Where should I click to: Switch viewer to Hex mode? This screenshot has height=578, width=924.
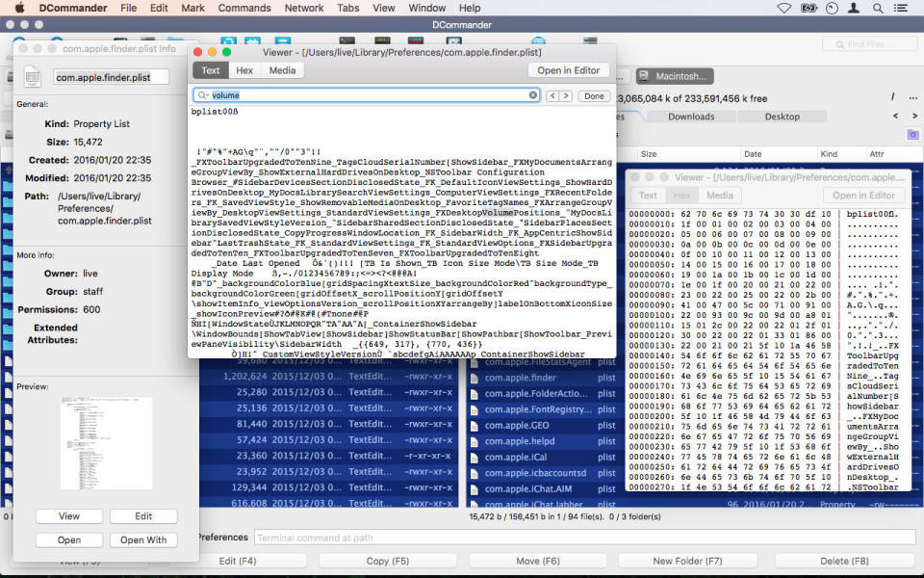244,70
